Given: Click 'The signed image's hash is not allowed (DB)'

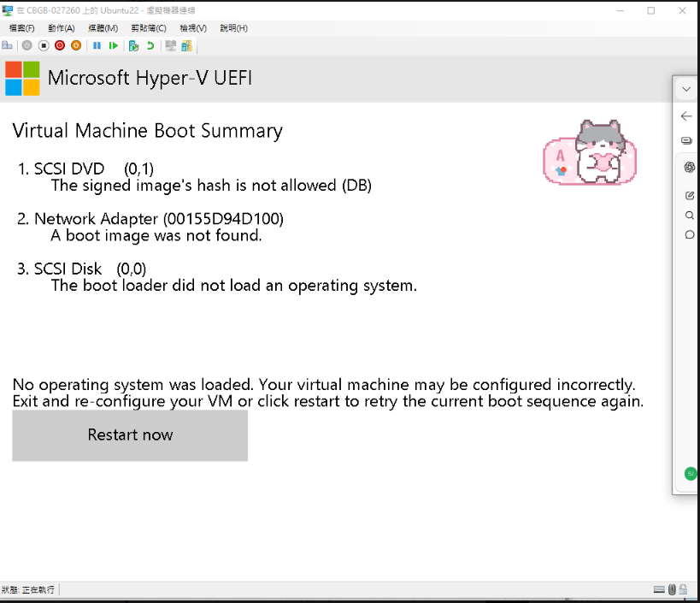Looking at the screenshot, I should point(211,186).
